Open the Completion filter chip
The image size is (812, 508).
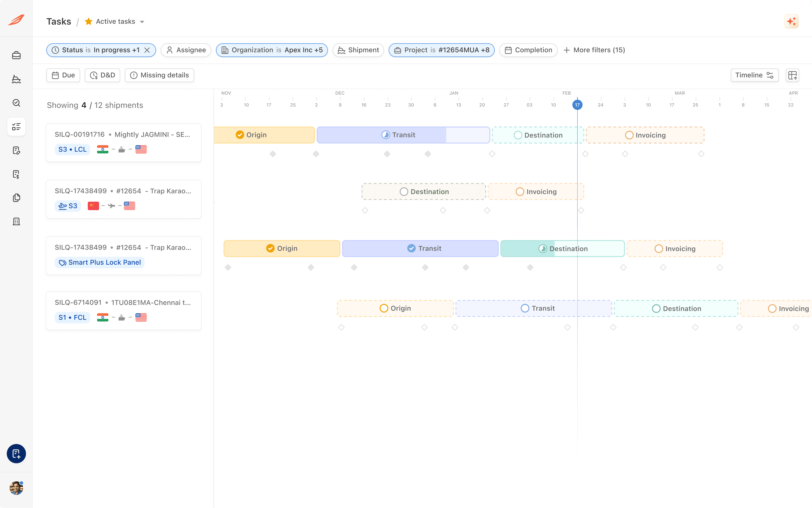[x=528, y=50]
